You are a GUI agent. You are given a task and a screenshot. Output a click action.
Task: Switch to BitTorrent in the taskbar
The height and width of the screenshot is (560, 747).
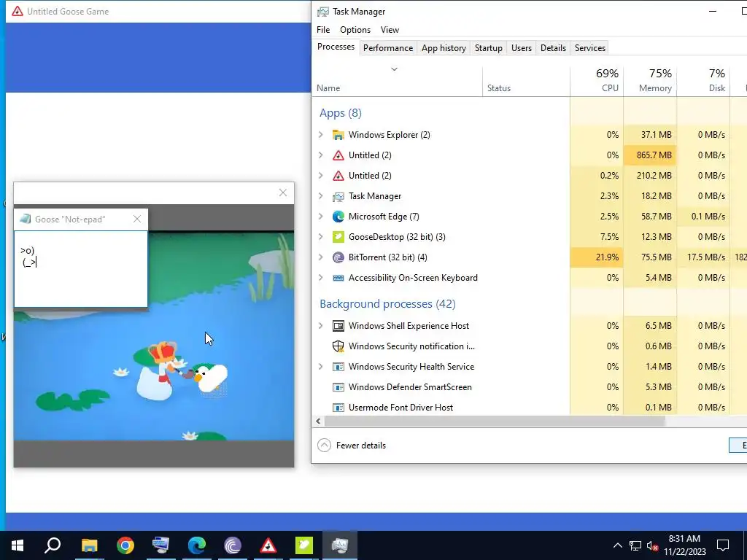[x=233, y=545]
